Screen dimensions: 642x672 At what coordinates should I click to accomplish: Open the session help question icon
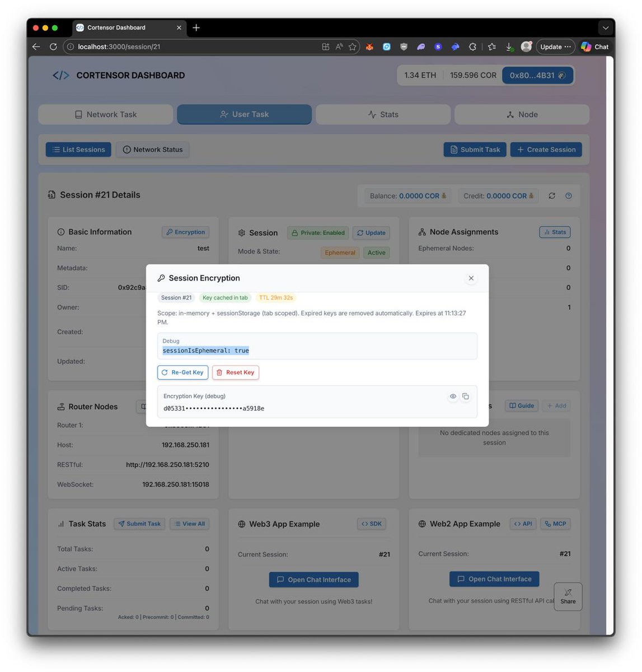click(x=569, y=196)
